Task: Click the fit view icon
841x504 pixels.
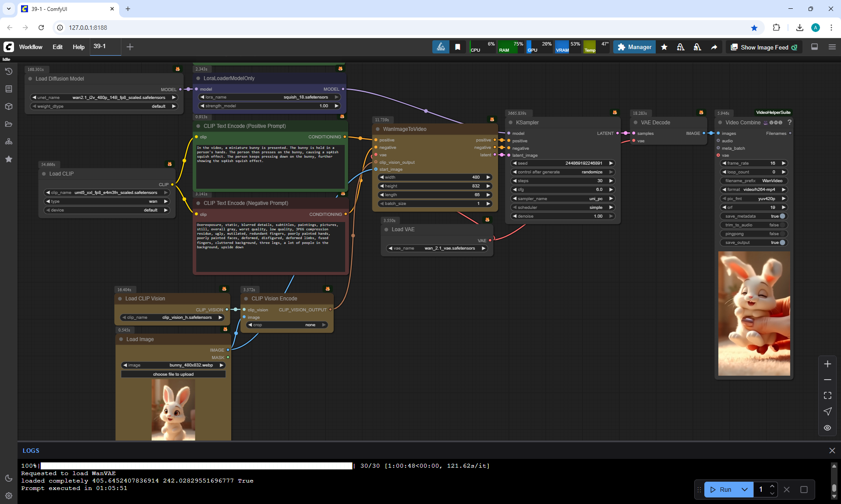Action: pos(827,395)
